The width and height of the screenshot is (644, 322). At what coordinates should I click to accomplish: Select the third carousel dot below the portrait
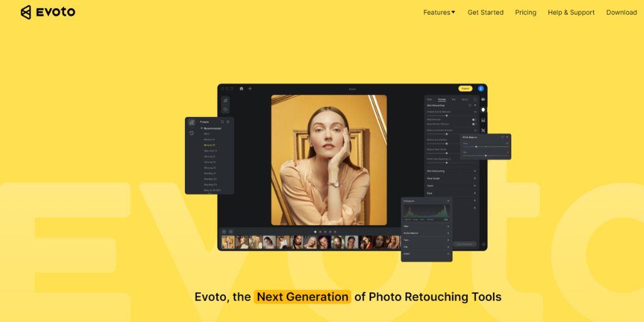(x=325, y=231)
